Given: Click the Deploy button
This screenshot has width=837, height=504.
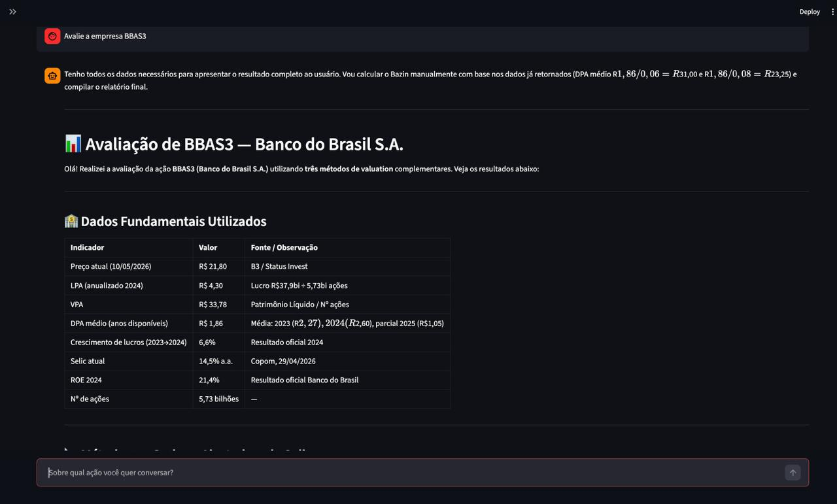Looking at the screenshot, I should (x=810, y=12).
